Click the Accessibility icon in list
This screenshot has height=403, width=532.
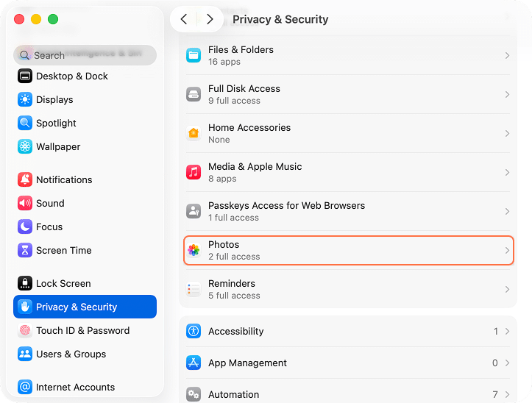(x=194, y=331)
